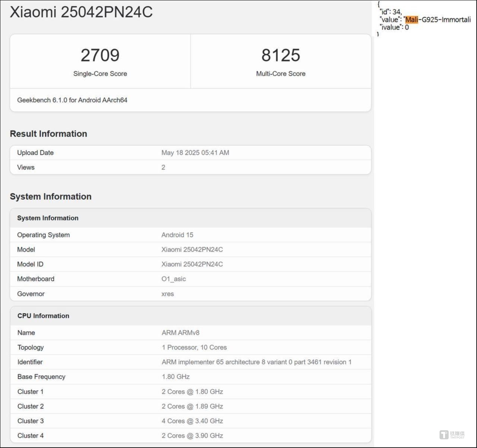The width and height of the screenshot is (477, 448).
Task: Select the ARM ARMv8 name value
Action: (180, 332)
